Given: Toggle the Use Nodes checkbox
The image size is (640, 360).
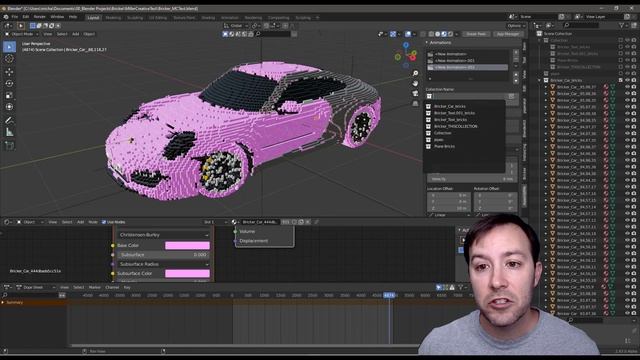Looking at the screenshot, I should [x=104, y=222].
